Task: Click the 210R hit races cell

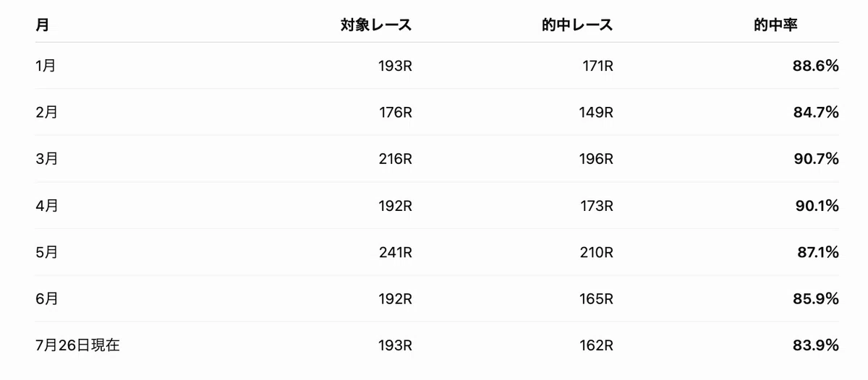Action: pyautogui.click(x=596, y=252)
